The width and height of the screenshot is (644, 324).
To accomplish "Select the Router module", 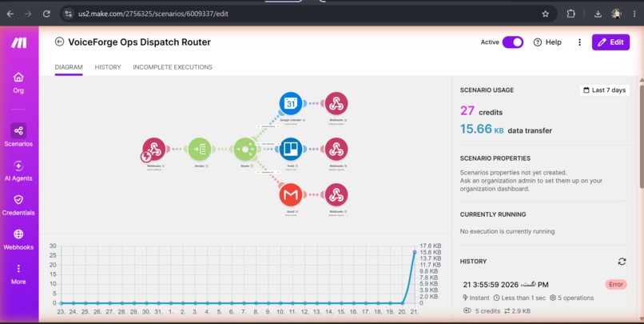I will [x=245, y=149].
